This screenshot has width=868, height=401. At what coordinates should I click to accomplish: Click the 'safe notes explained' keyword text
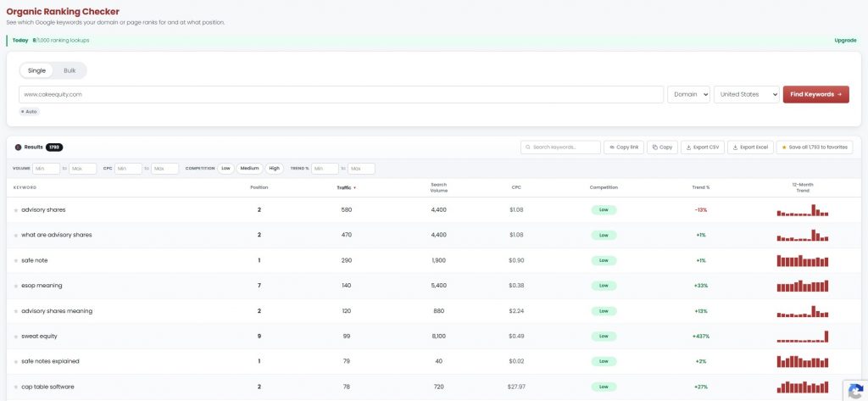coord(50,361)
